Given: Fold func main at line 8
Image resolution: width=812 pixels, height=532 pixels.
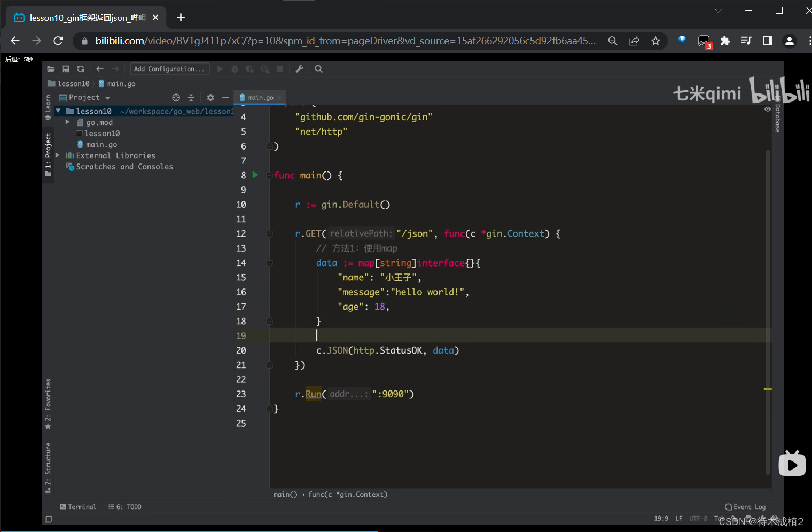Looking at the screenshot, I should click(270, 176).
